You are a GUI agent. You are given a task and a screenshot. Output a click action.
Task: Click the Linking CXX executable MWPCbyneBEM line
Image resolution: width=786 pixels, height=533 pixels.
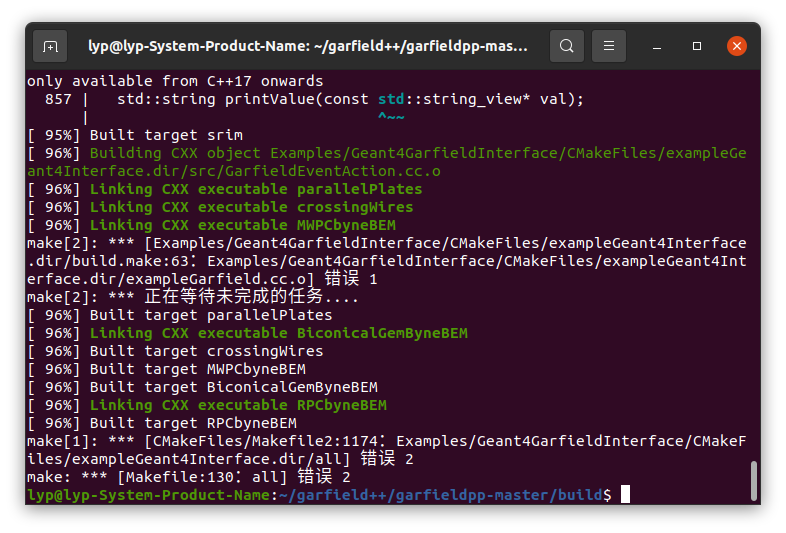coord(212,225)
